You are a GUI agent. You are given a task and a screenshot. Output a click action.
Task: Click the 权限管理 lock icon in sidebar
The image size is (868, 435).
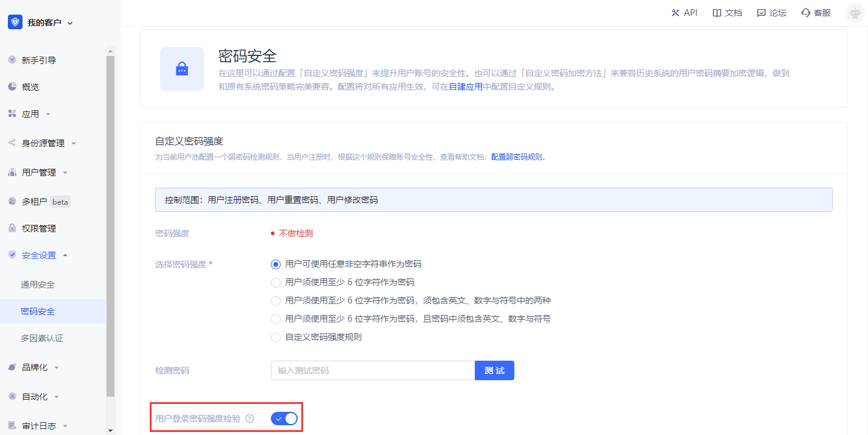(x=12, y=228)
